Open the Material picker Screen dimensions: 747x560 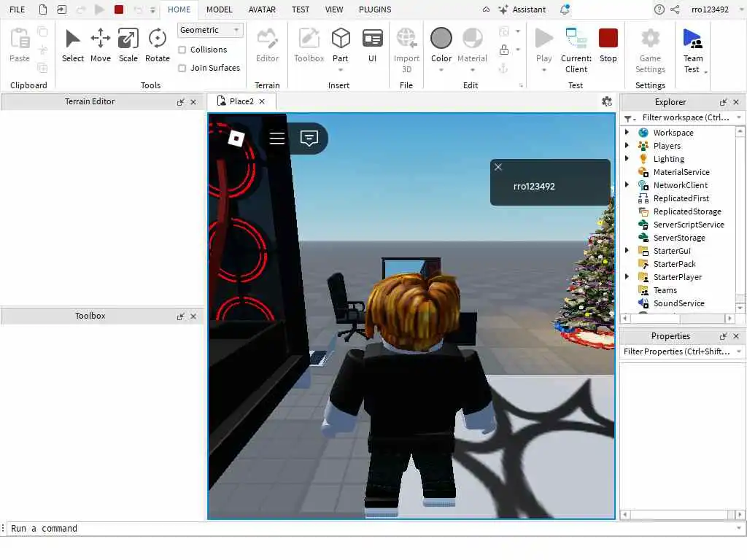(x=472, y=44)
